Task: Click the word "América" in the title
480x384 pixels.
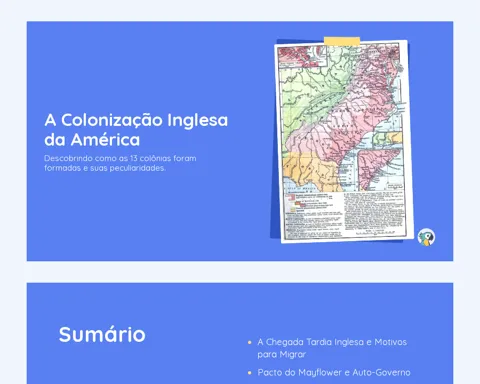Action: coord(105,139)
